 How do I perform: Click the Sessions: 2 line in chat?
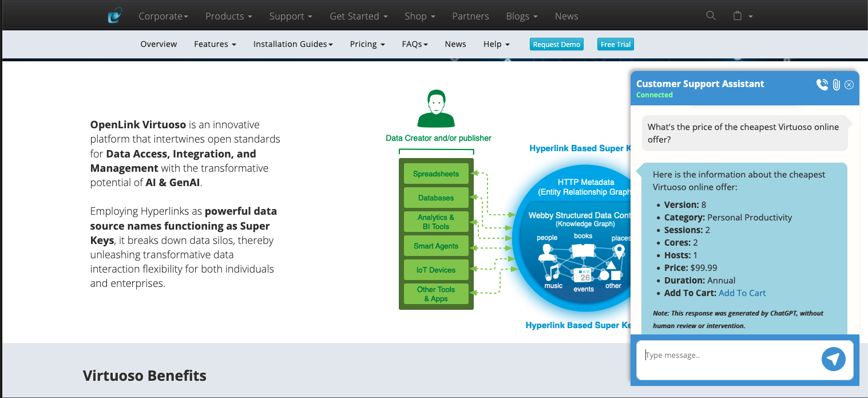pyautogui.click(x=687, y=230)
